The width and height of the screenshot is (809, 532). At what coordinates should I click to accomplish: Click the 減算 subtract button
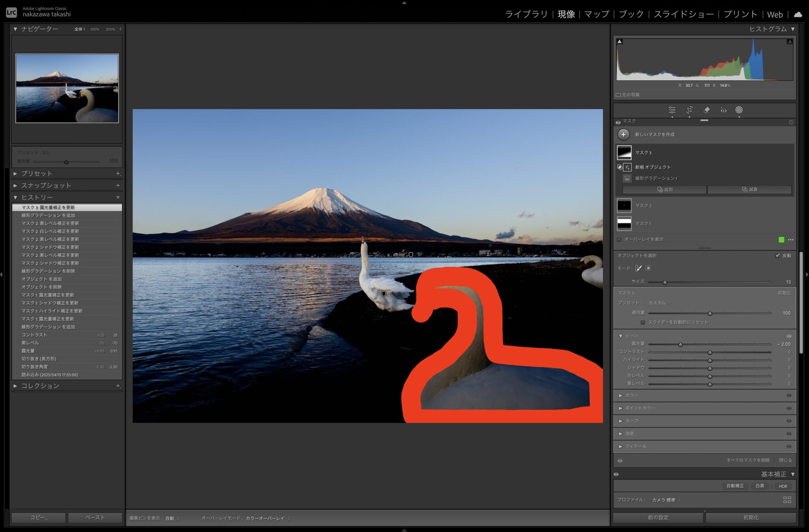tap(749, 190)
